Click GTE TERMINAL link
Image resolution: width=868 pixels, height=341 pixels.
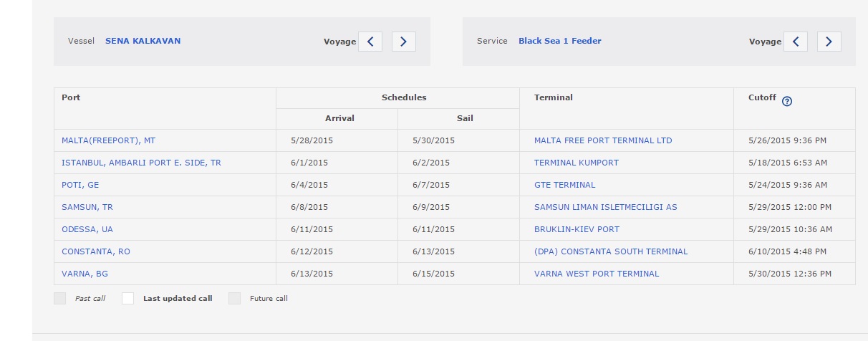(564, 185)
